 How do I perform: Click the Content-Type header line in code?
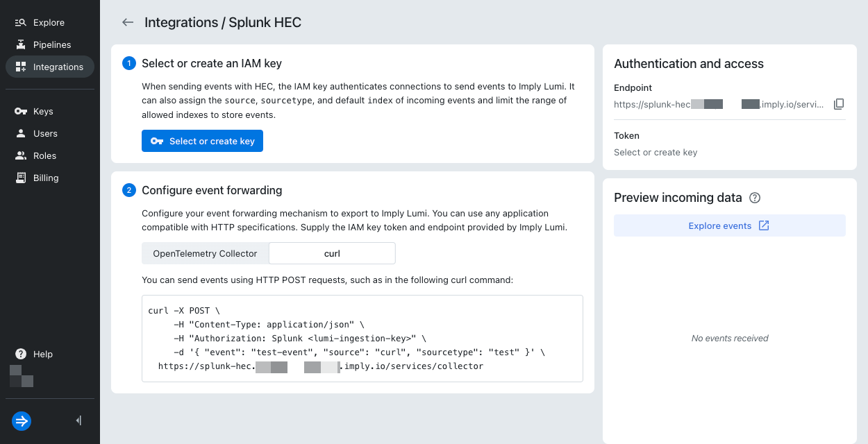269,325
